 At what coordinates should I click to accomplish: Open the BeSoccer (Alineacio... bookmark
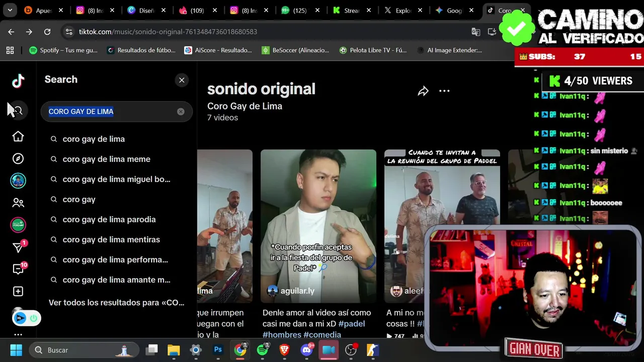(x=295, y=50)
